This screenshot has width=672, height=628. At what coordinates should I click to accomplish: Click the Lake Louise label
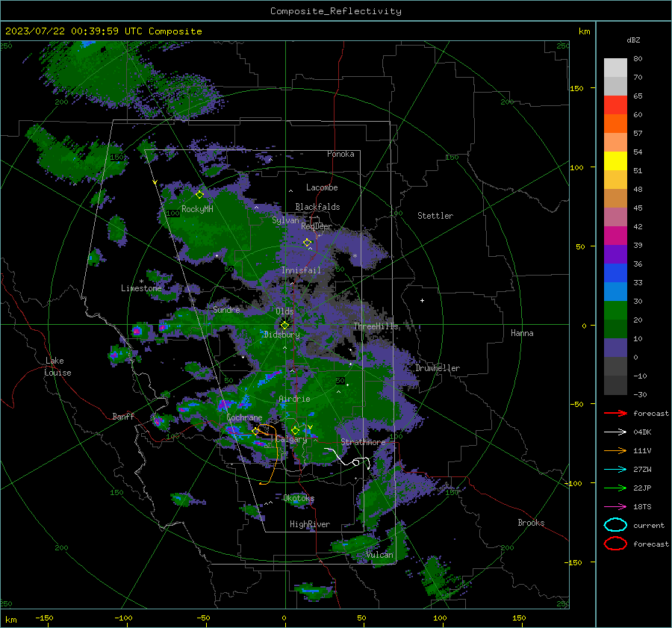(57, 367)
